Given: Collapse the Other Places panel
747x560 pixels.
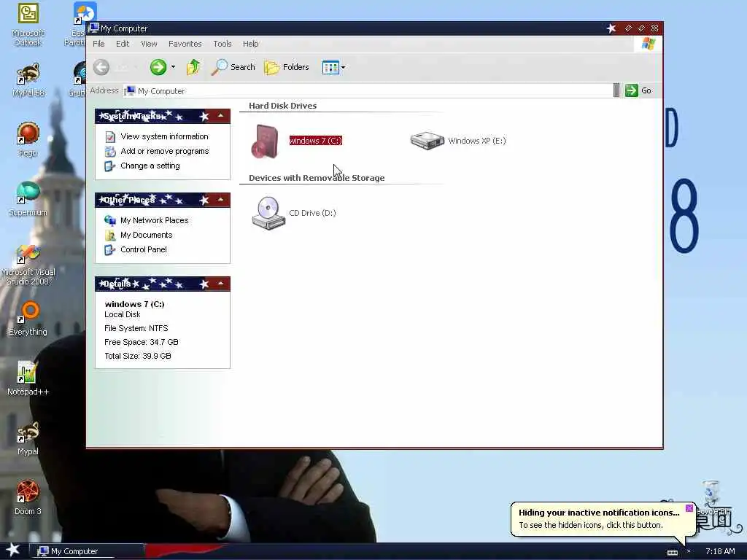Looking at the screenshot, I should (220, 200).
